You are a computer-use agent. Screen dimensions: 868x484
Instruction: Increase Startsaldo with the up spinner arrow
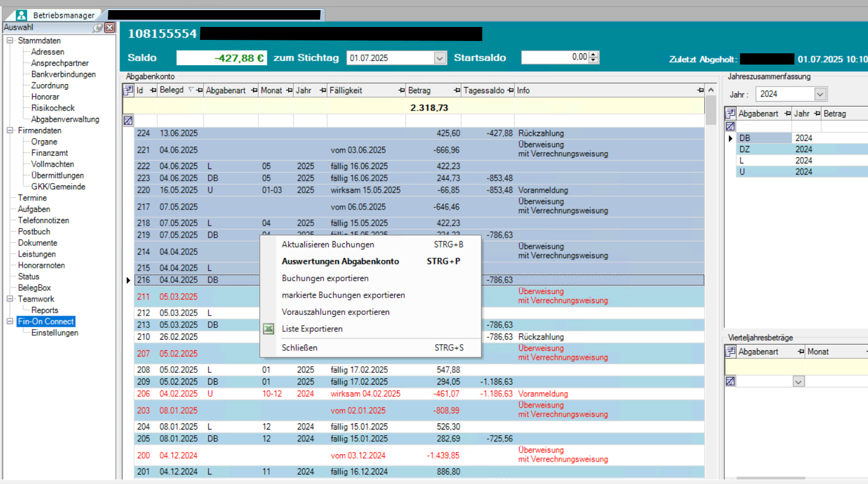(594, 54)
